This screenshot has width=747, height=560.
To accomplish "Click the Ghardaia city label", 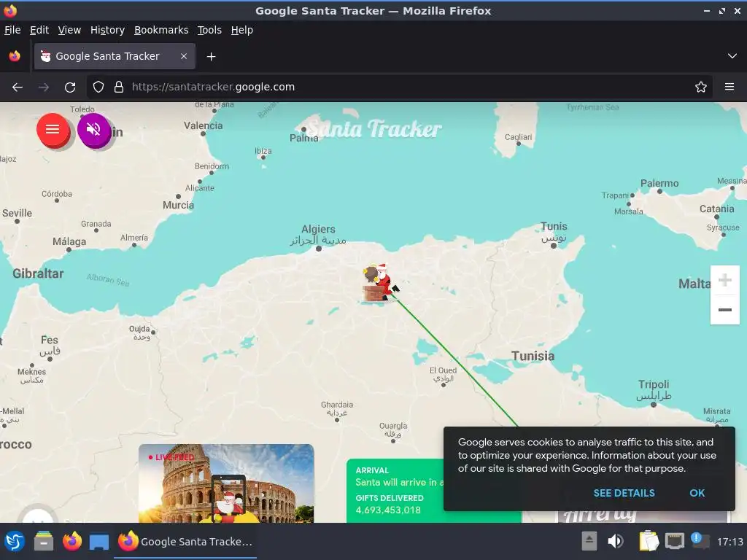I will click(337, 408).
